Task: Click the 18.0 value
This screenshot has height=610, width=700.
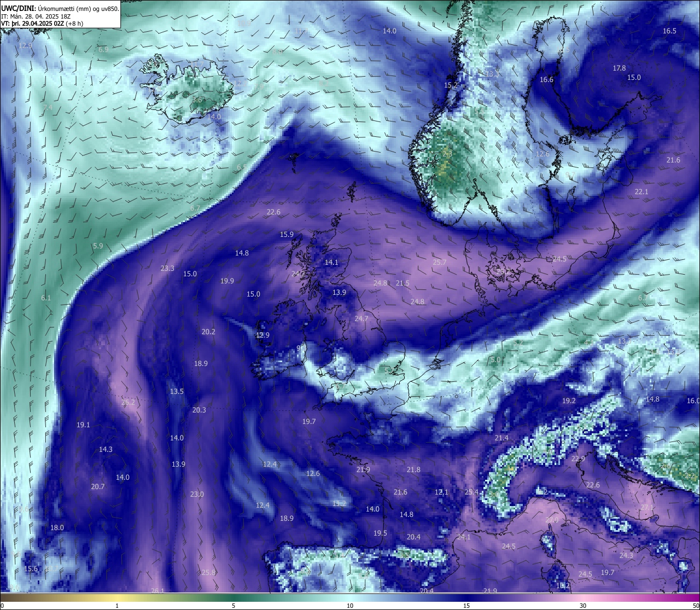Action: click(57, 528)
